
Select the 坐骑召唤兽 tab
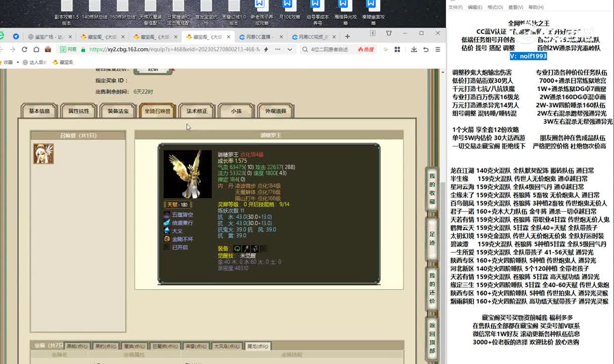[x=157, y=111]
